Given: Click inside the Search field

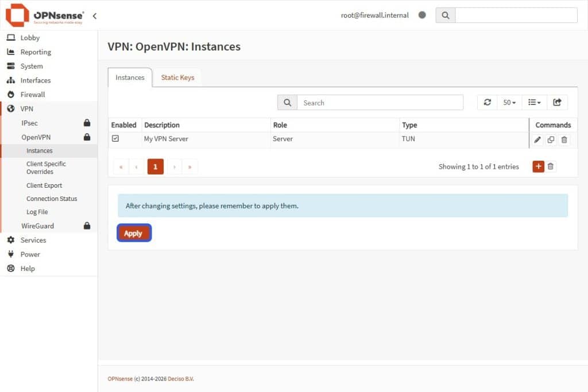Looking at the screenshot, I should click(380, 102).
